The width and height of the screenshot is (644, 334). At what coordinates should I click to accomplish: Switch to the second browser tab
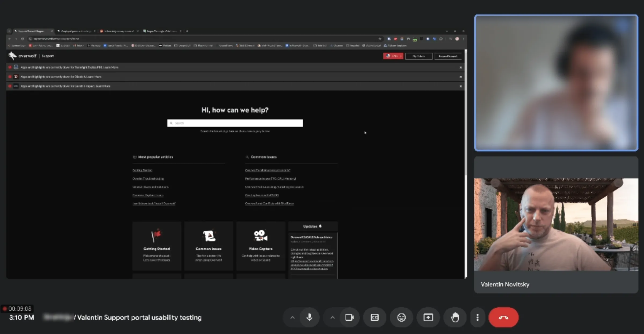(x=76, y=31)
